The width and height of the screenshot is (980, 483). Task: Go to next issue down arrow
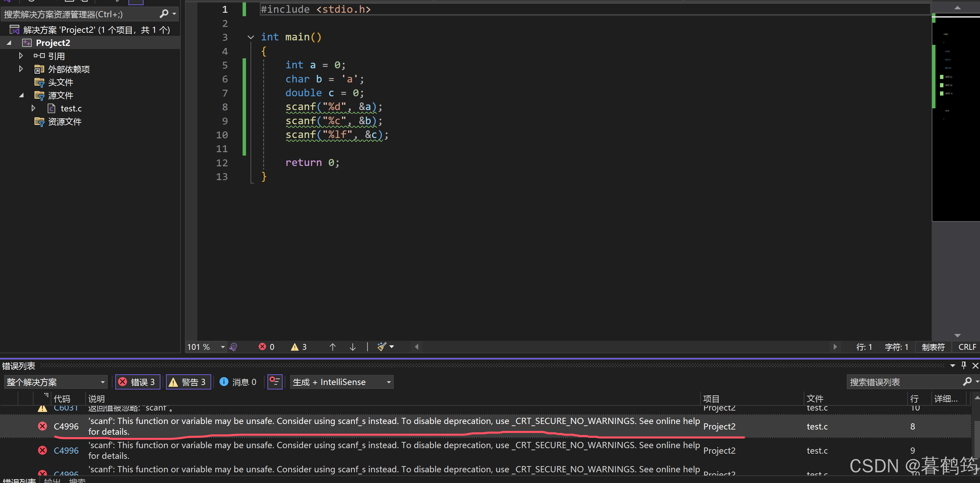point(352,347)
